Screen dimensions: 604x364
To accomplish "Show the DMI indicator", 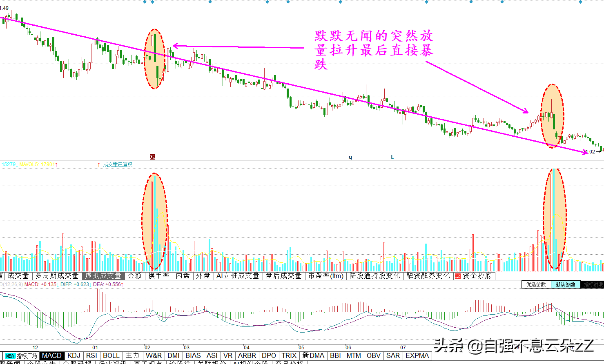I will point(174,356).
